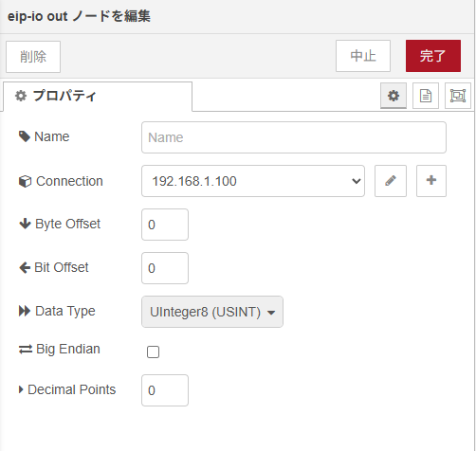Click the caret triangle beside Decimal Points

(21, 389)
